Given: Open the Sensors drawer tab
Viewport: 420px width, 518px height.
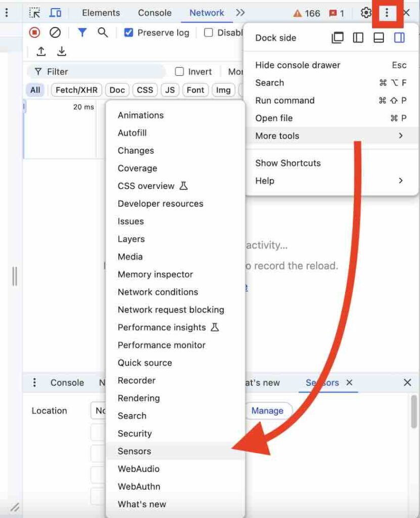Looking at the screenshot, I should coord(322,382).
